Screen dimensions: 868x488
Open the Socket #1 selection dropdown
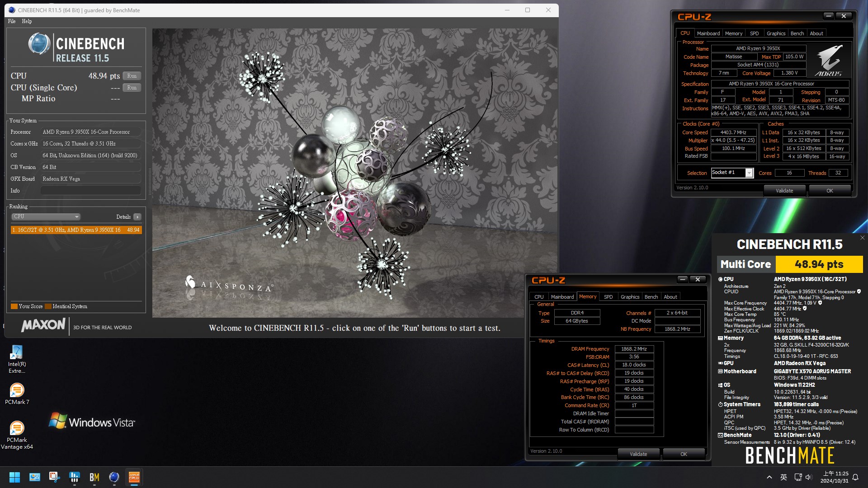[x=732, y=173]
